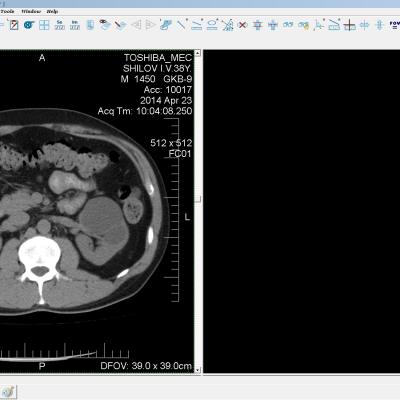Select the crosshair reference line tool
The height and width of the screenshot is (400, 400).
coord(350,25)
